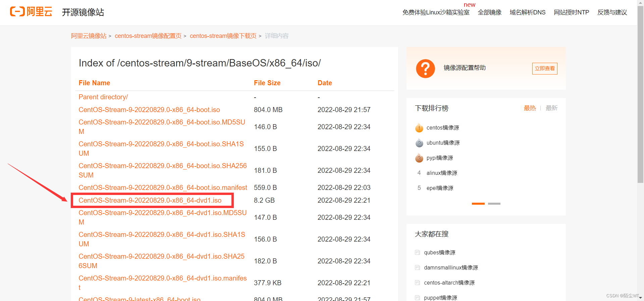Click the gold rank 1 medal icon
644x301 pixels.
point(419,128)
